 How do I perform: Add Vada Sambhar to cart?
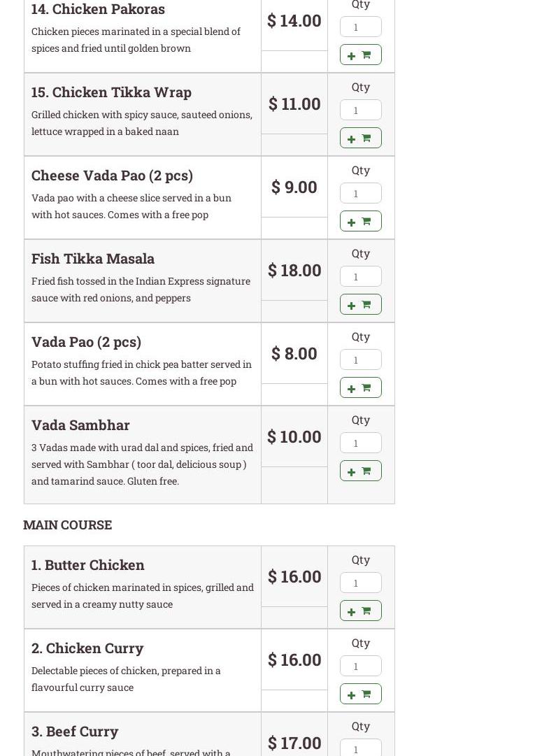pos(360,471)
